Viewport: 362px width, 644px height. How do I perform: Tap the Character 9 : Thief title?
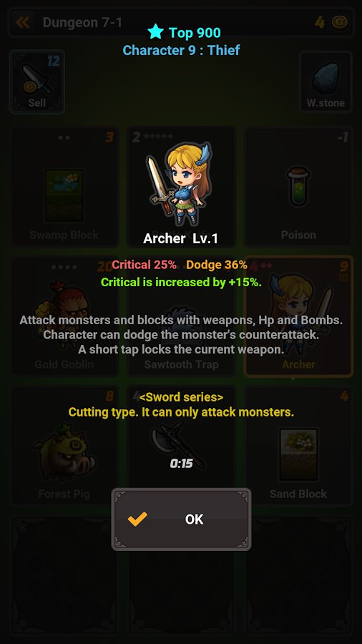[x=181, y=51]
